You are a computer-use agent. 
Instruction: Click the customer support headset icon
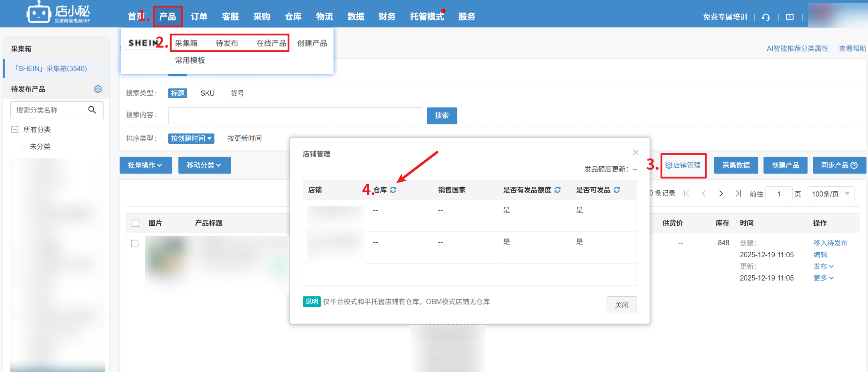click(x=766, y=17)
